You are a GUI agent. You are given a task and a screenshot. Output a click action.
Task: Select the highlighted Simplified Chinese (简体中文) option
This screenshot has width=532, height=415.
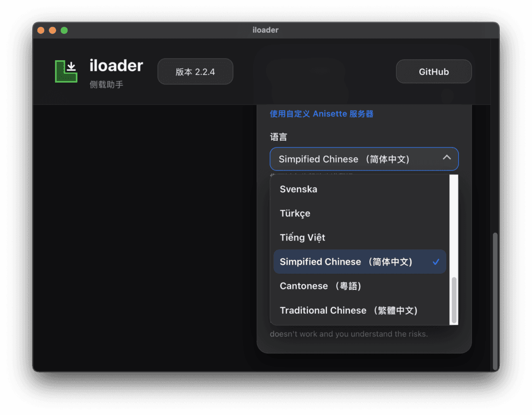pos(346,262)
